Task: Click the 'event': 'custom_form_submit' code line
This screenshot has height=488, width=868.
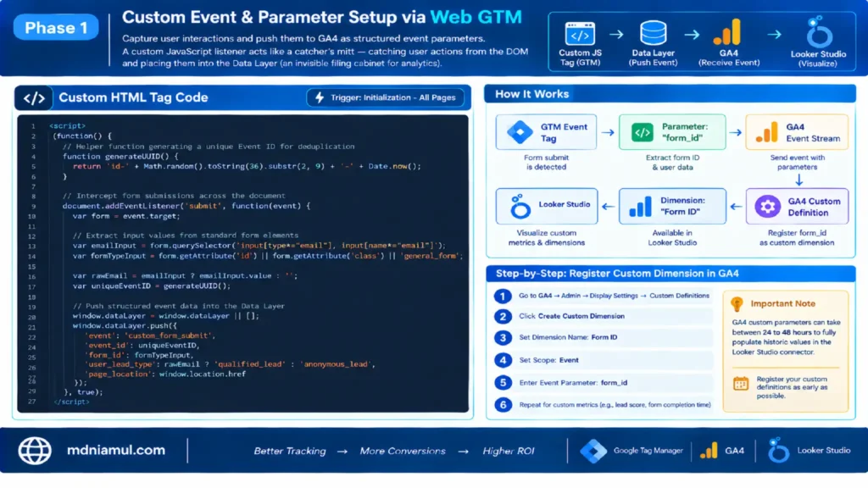Action: pos(149,335)
